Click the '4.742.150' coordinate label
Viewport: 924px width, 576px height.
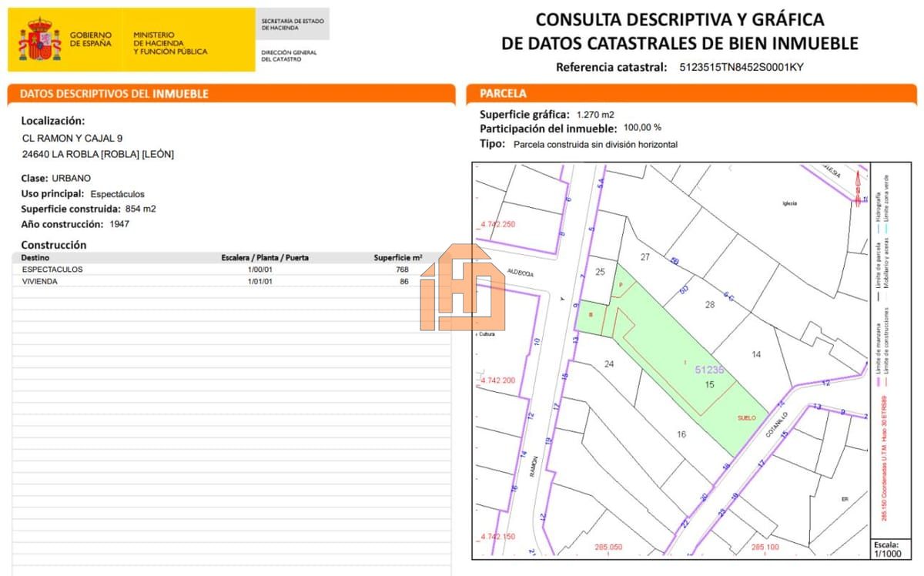pos(497,536)
